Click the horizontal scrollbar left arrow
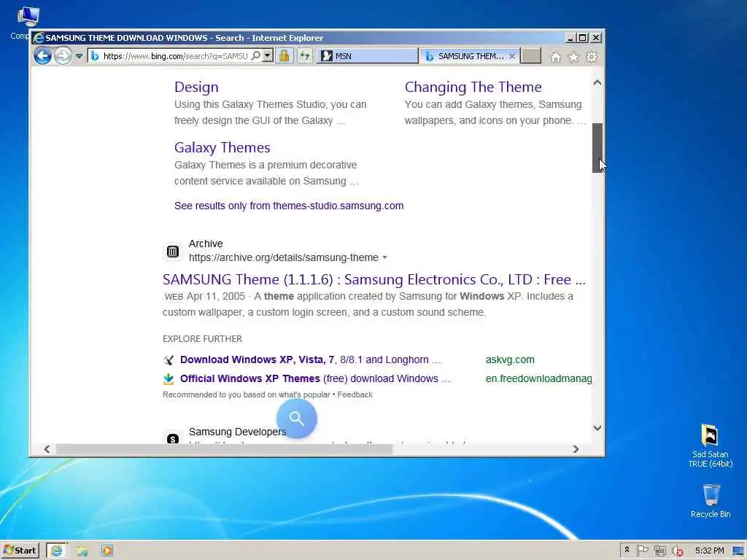Screen dimensions: 747x560 47,449
